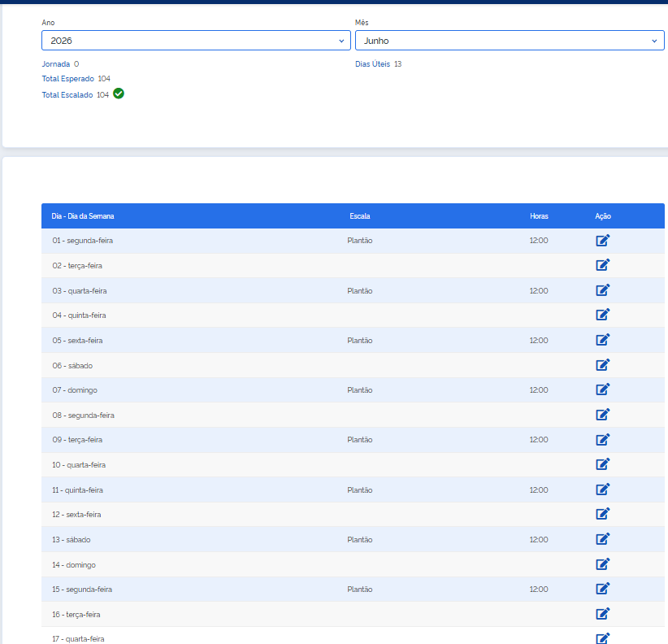Select the 02 - terça-feira day cell

[77, 266]
